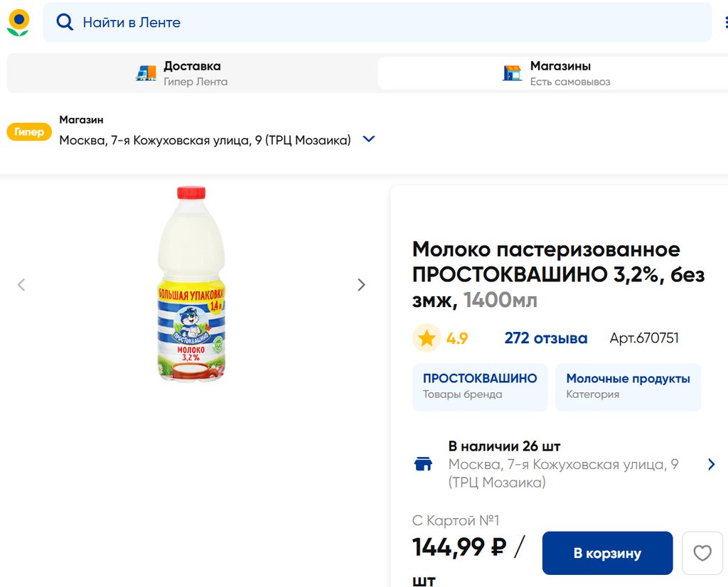This screenshot has height=587, width=728.
Task: Click the delivery truck icon
Action: tap(146, 73)
